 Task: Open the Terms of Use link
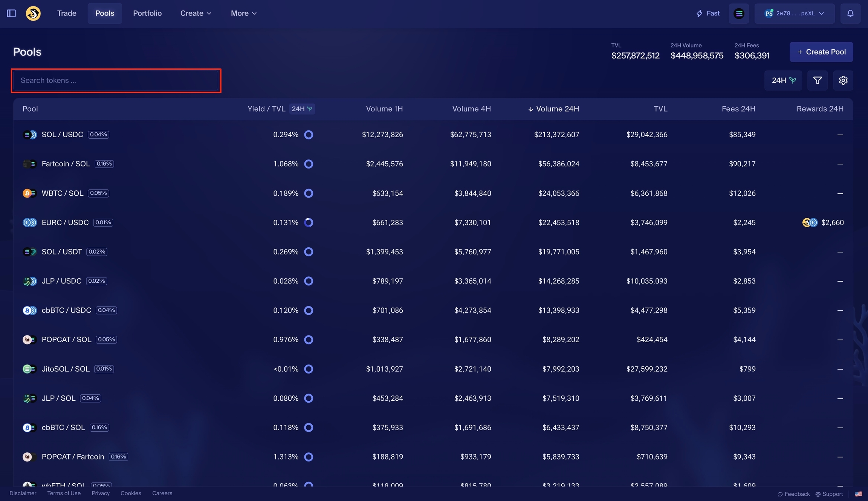(64, 493)
